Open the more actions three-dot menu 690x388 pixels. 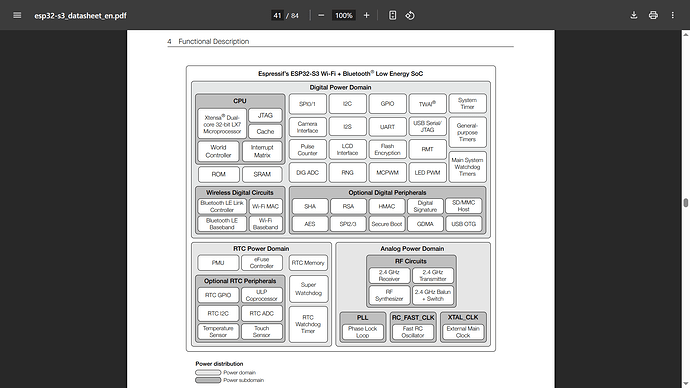pyautogui.click(x=672, y=15)
